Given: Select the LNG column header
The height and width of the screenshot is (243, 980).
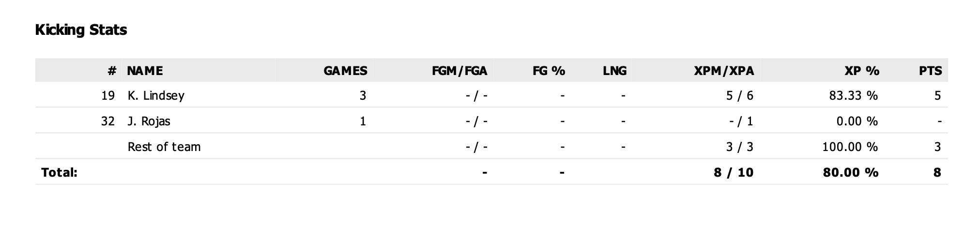Looking at the screenshot, I should point(614,71).
